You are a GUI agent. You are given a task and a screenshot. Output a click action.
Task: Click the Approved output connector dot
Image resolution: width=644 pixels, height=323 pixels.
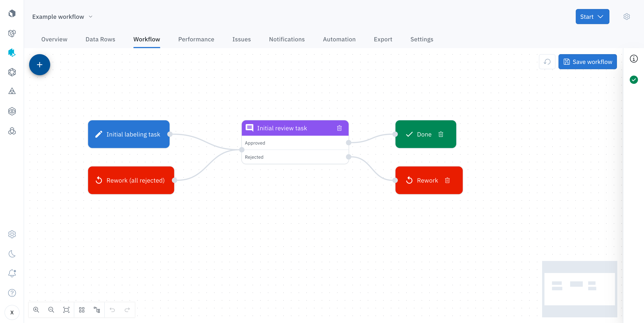(349, 143)
